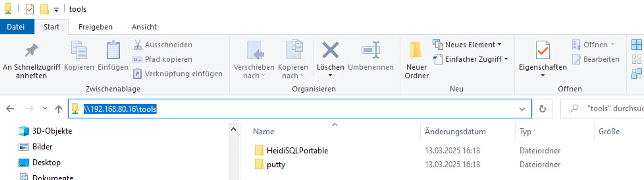Screen dimensions: 644x180
Task: Click Pfad kopieren button
Action: tap(163, 59)
